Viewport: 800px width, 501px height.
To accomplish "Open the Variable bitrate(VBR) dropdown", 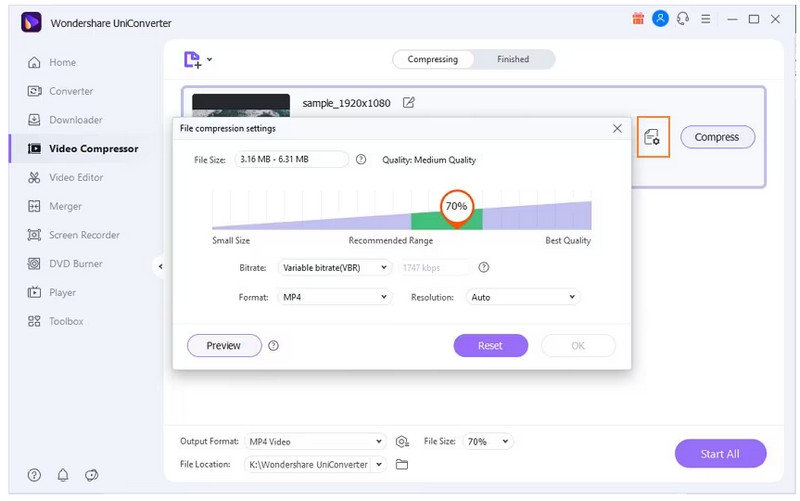I will point(335,267).
